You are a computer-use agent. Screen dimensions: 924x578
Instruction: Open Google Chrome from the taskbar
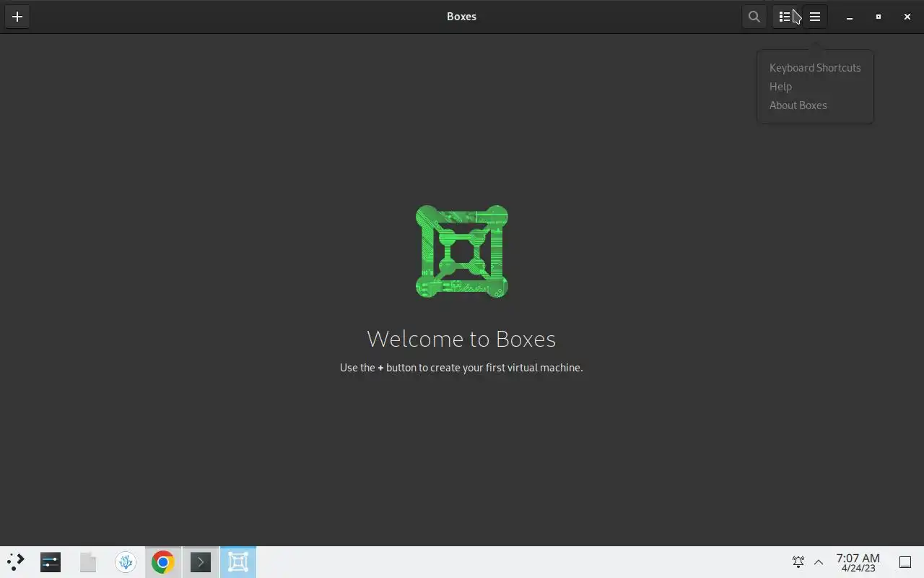[163, 561]
